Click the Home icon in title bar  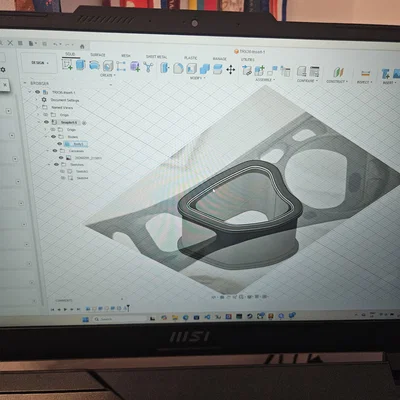click(x=82, y=46)
